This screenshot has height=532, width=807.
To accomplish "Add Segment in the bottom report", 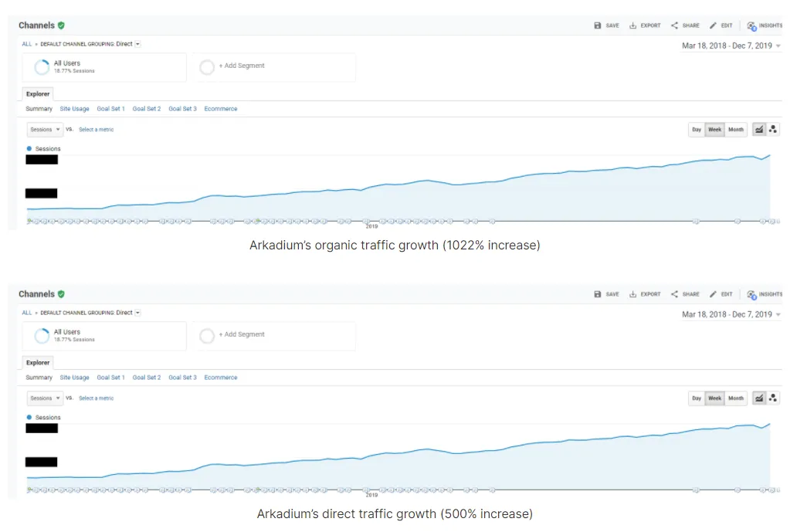I will pos(242,334).
